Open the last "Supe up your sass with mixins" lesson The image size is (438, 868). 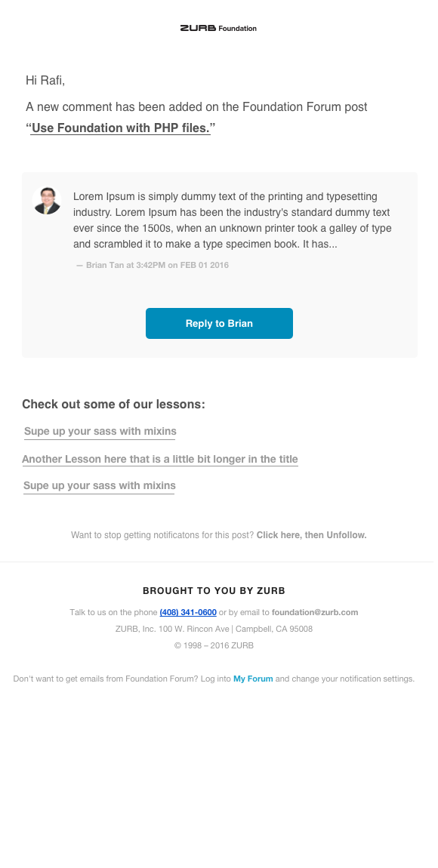coord(99,485)
